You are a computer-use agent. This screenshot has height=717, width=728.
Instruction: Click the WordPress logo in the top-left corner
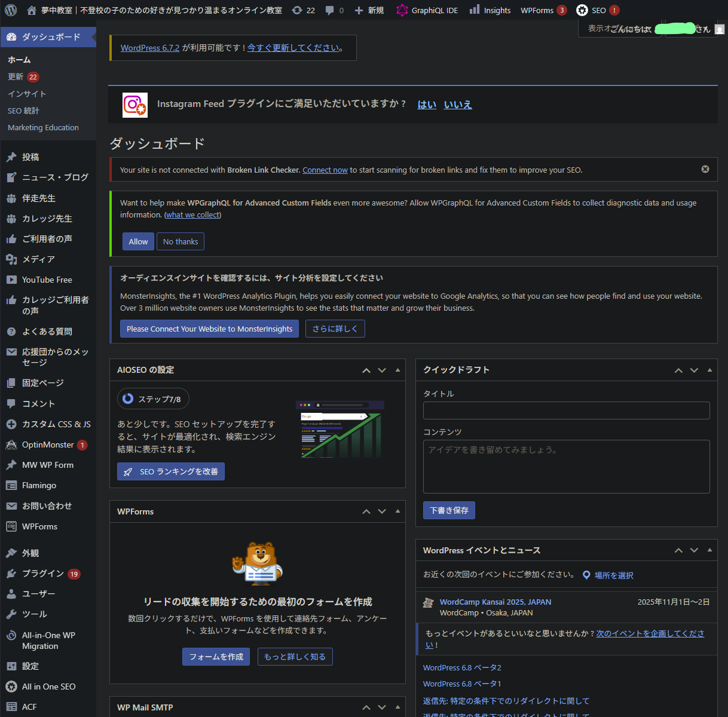(x=10, y=10)
